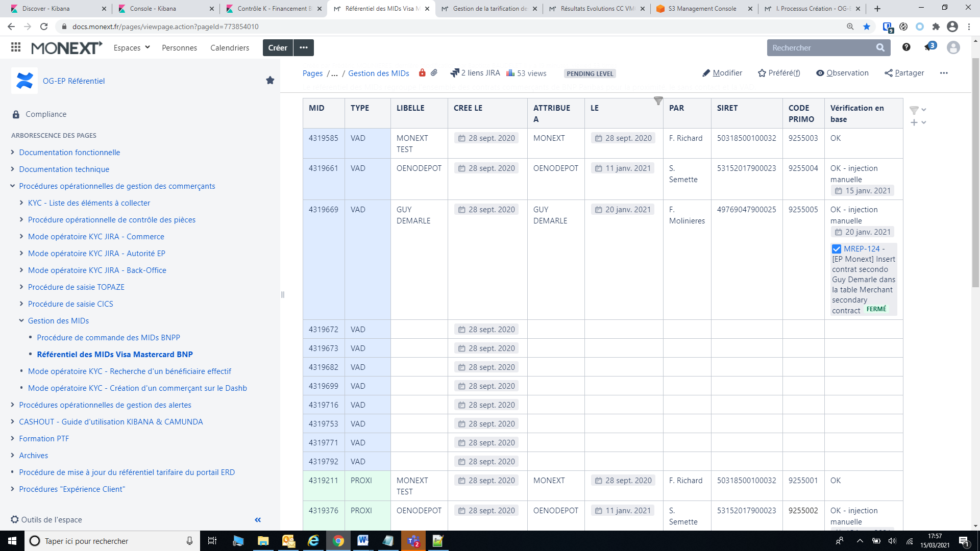The width and height of the screenshot is (980, 551).
Task: Click the help question mark icon
Action: coord(906,47)
